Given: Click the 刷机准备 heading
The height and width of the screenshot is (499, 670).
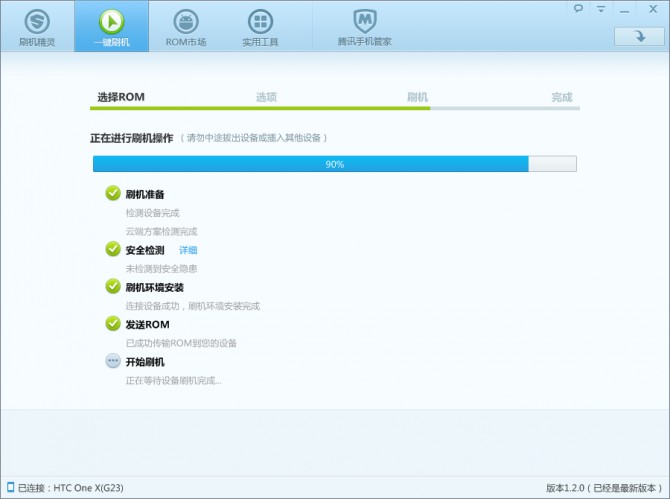Looking at the screenshot, I should [145, 194].
